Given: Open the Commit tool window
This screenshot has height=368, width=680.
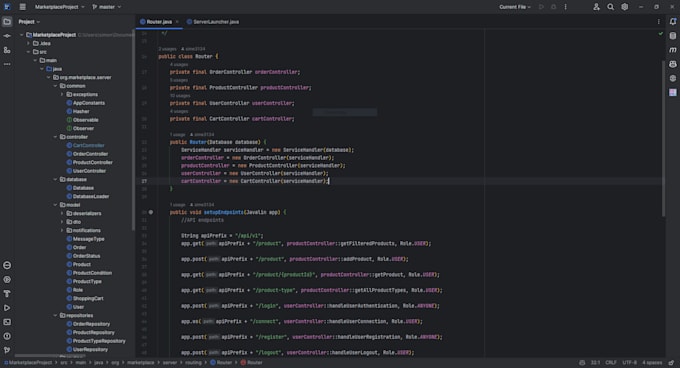Looking at the screenshot, I should pyautogui.click(x=7, y=36).
